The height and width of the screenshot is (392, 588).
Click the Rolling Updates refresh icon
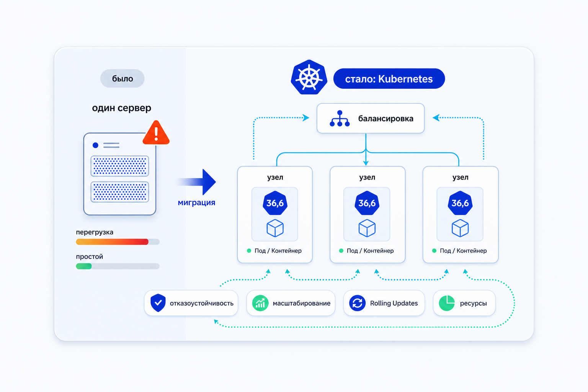(357, 303)
